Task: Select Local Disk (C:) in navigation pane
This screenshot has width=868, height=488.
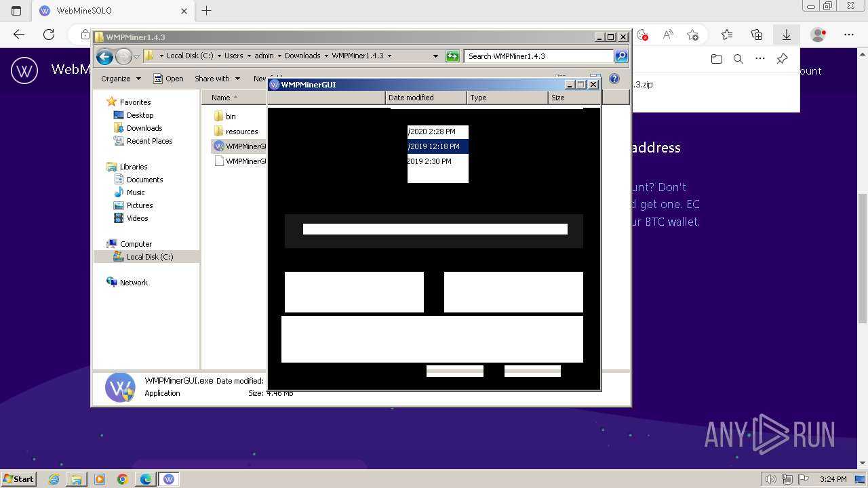Action: pos(149,257)
